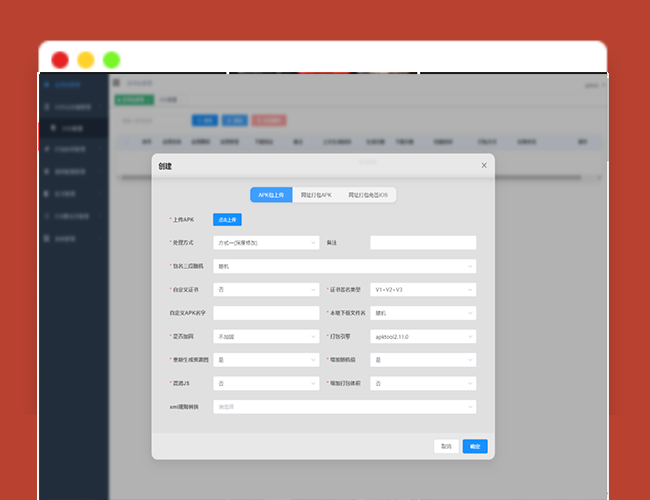Open the 是否加固 dropdown
650x500 pixels.
pyautogui.click(x=265, y=337)
